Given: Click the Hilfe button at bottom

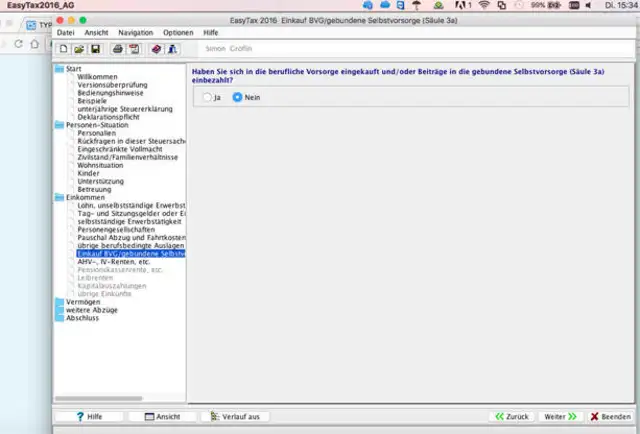Looking at the screenshot, I should (x=89, y=416).
